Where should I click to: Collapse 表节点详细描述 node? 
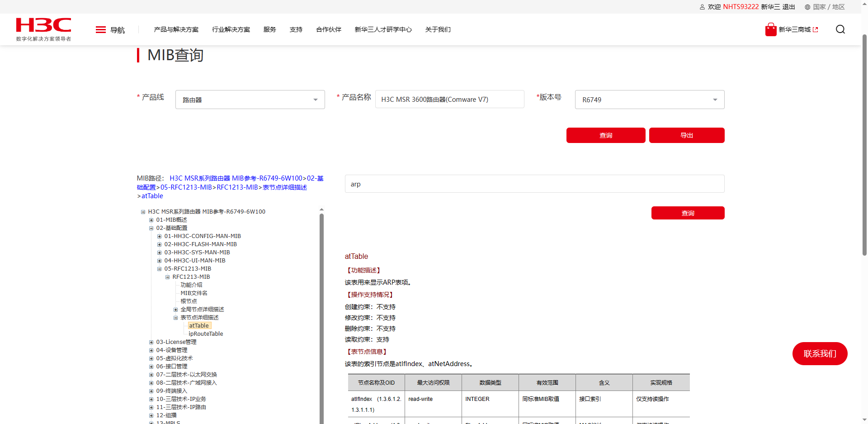pyautogui.click(x=175, y=318)
